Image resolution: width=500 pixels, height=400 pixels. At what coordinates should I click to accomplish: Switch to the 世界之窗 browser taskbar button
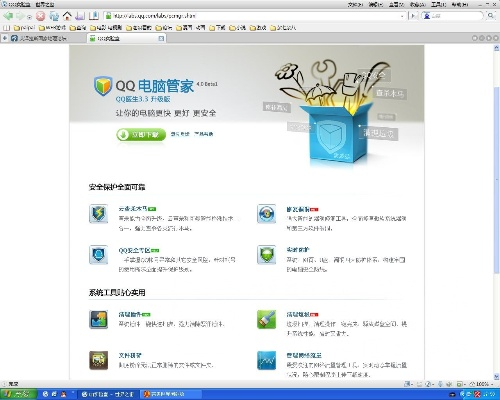coord(107,394)
